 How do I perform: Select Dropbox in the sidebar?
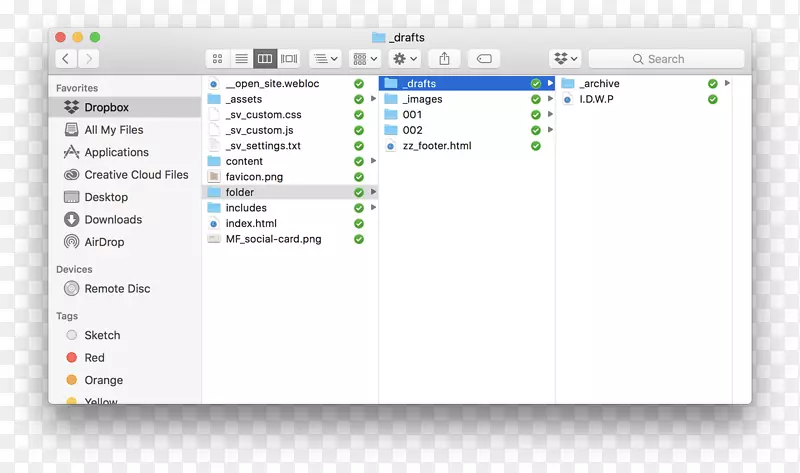pos(125,107)
